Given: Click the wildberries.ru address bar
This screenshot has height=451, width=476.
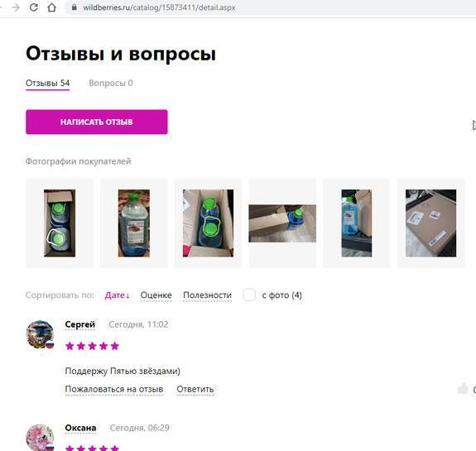Looking at the screenshot, I should click(x=270, y=7).
